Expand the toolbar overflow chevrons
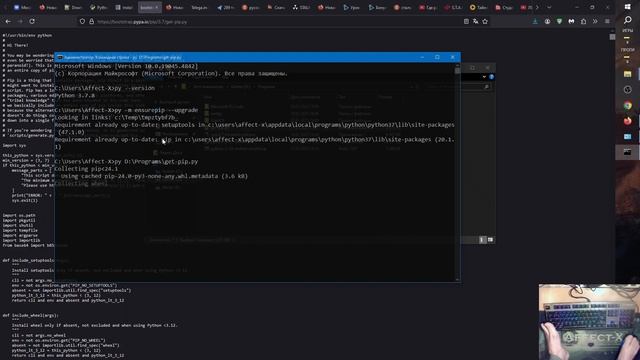Image resolution: width=640 pixels, height=360 pixels. click(595, 21)
